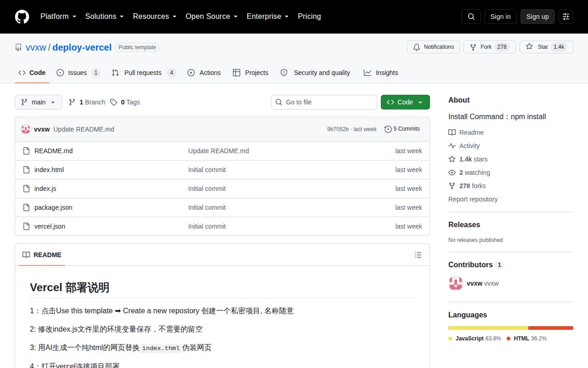Screen dimensions: 588x368
Task: Open 'Initial commit' message in index.js row
Action: (207, 189)
